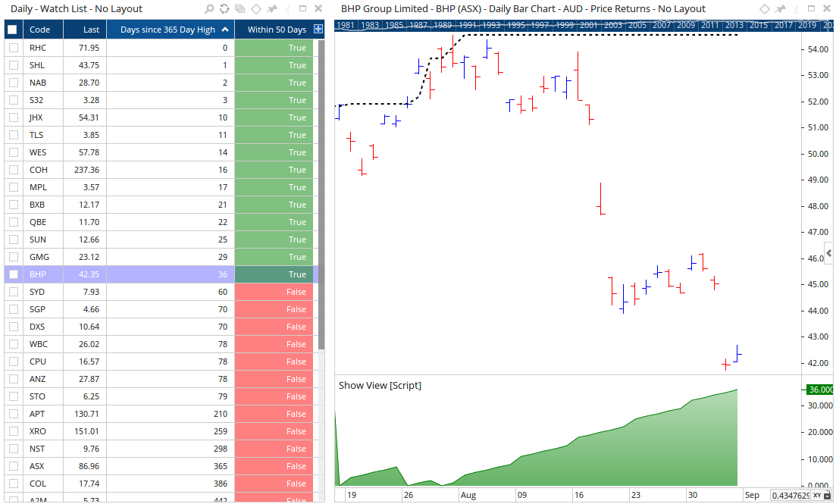Click the 54.00 price axis label
Screen dimensions: 836x504
pos(818,49)
